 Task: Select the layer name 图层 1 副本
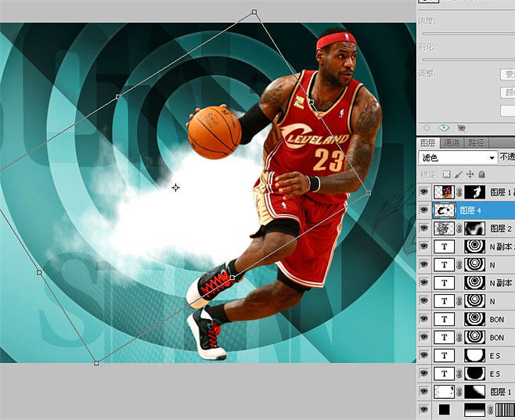point(502,192)
